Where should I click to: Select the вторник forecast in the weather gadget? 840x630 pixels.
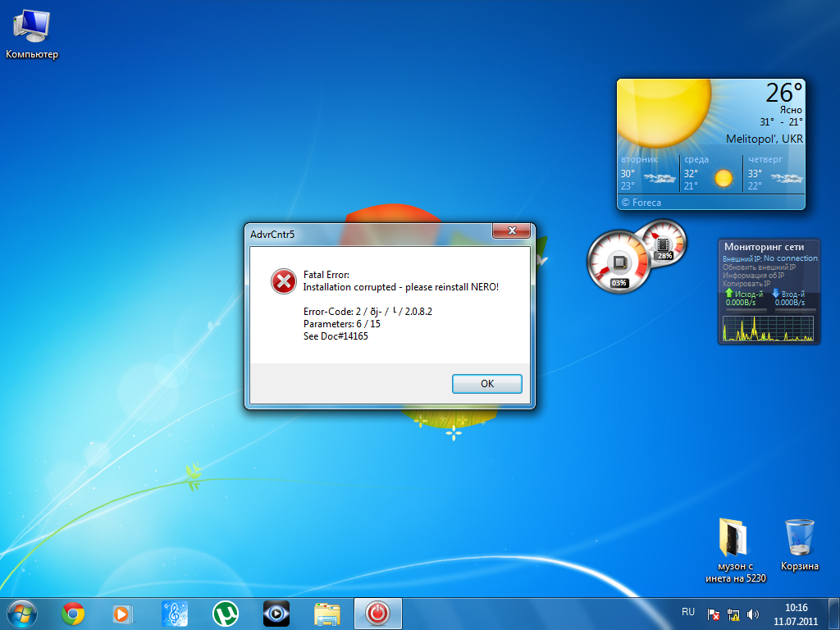point(648,173)
